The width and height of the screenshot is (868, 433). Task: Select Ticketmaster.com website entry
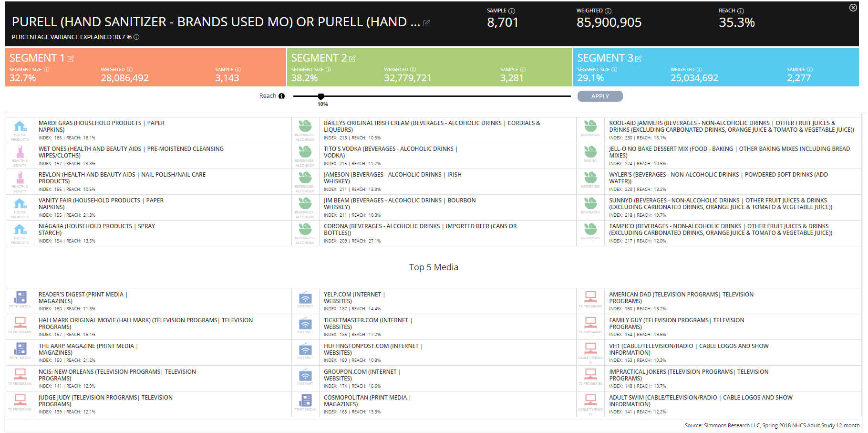[x=434, y=327]
